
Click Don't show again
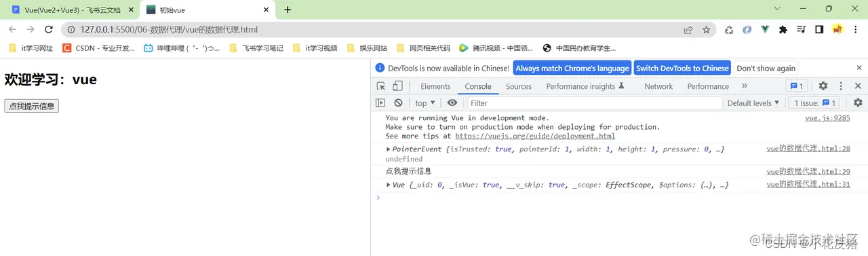click(766, 68)
